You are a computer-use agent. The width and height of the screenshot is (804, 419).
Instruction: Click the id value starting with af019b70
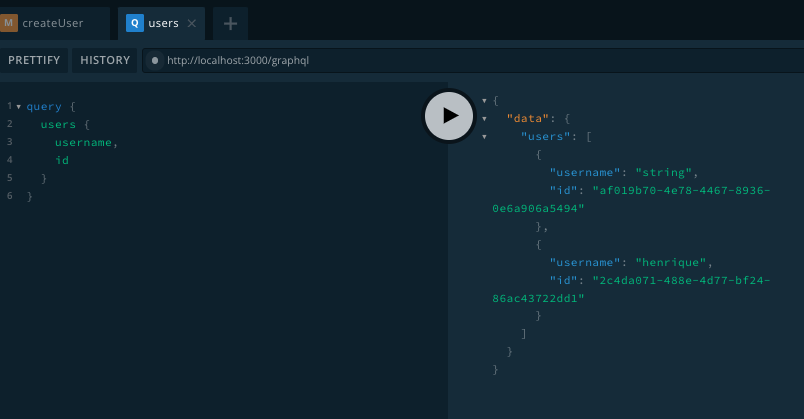coord(631,199)
